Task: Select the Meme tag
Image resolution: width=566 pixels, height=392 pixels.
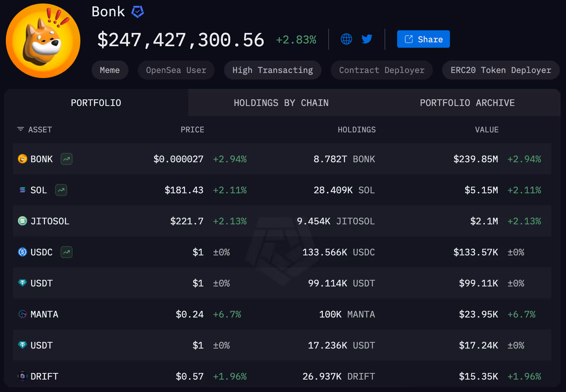Action: (110, 70)
